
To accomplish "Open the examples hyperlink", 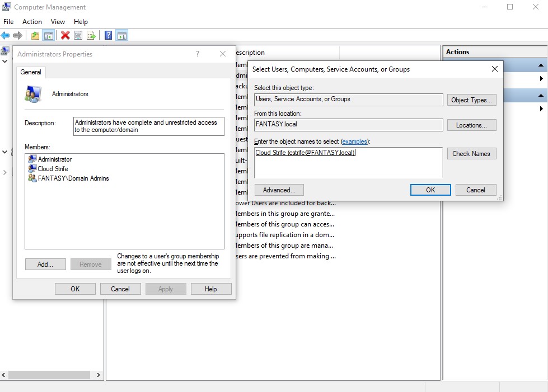I will (x=355, y=141).
